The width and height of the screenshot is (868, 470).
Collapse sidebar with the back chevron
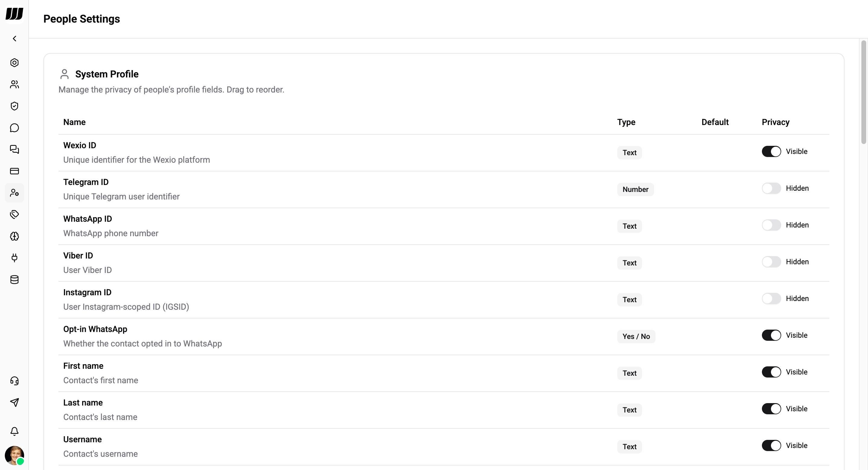14,39
